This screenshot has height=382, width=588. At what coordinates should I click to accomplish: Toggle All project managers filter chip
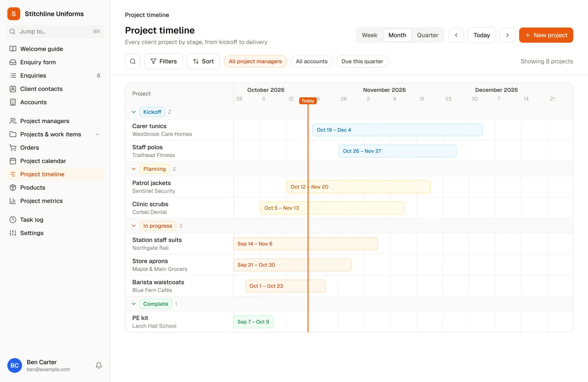coord(255,61)
